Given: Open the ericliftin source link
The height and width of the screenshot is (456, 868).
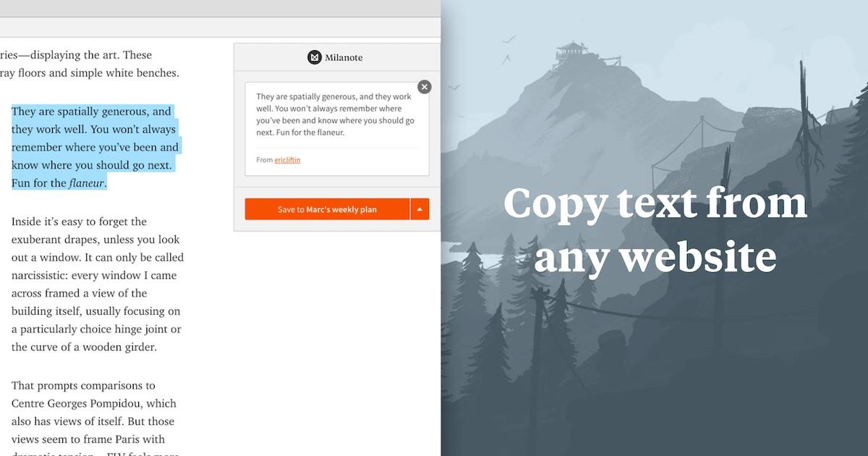Looking at the screenshot, I should click(287, 160).
